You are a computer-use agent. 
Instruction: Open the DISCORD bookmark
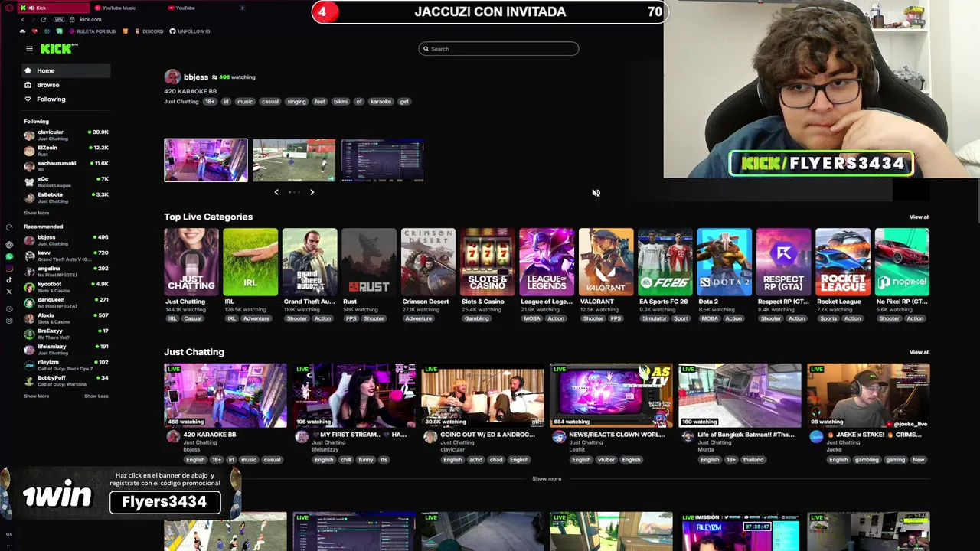tap(149, 31)
